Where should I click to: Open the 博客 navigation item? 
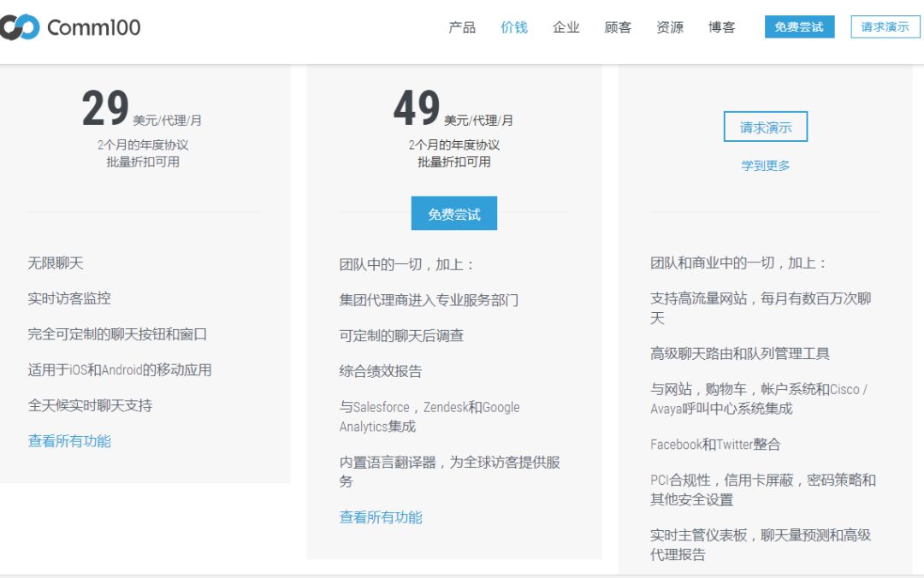[721, 27]
